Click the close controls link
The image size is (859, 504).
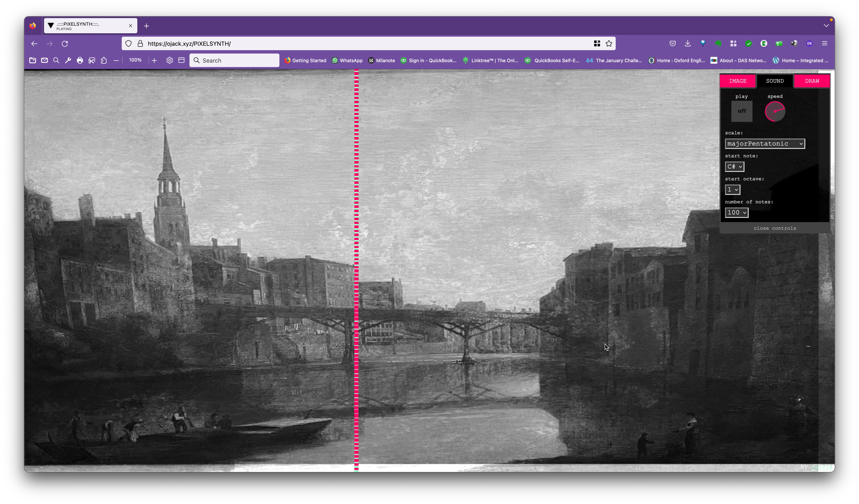tap(775, 228)
